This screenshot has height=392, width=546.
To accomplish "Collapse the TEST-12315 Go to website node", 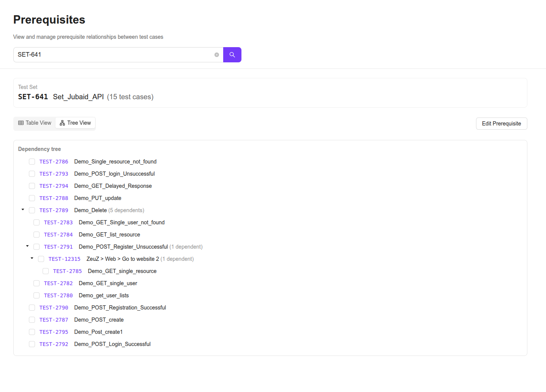I will click(32, 259).
